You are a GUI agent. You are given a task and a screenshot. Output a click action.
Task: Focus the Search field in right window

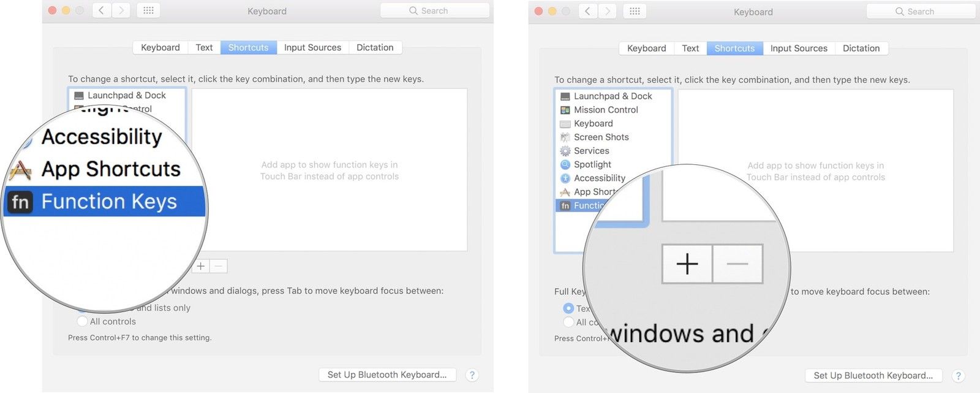[921, 12]
